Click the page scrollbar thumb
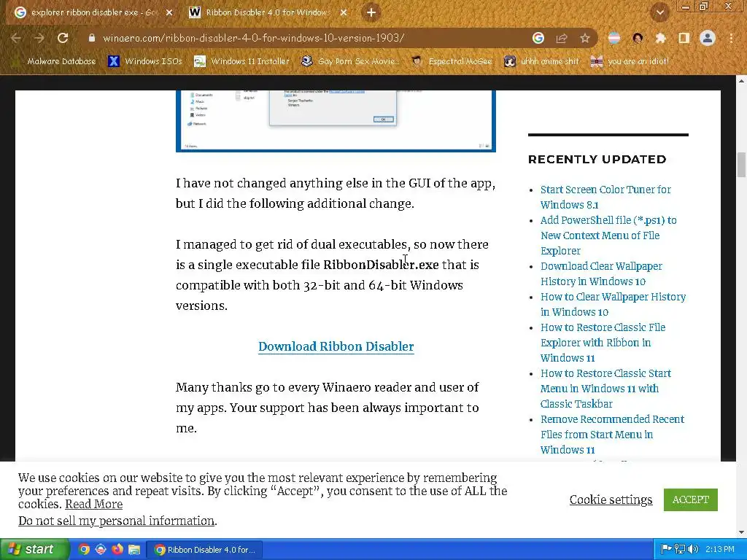This screenshot has height=560, width=747. pos(741,165)
